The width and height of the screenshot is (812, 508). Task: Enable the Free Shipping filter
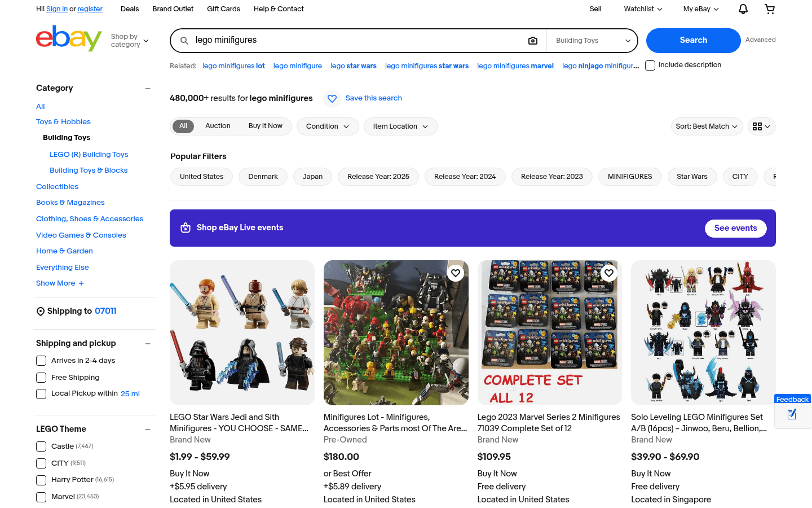(41, 378)
